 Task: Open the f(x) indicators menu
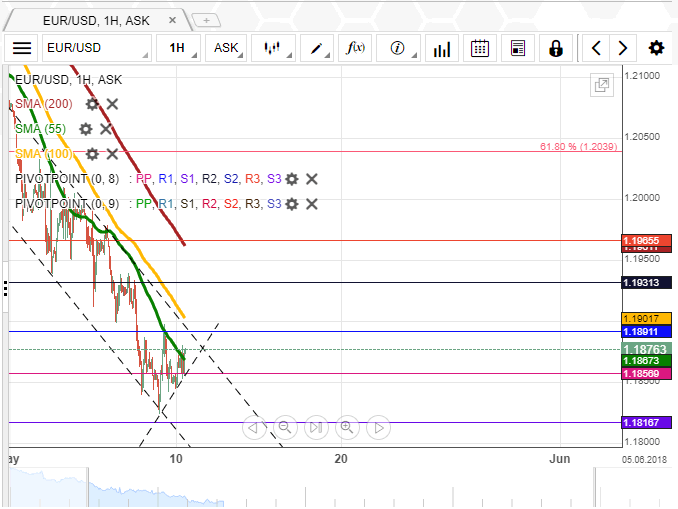click(x=355, y=48)
